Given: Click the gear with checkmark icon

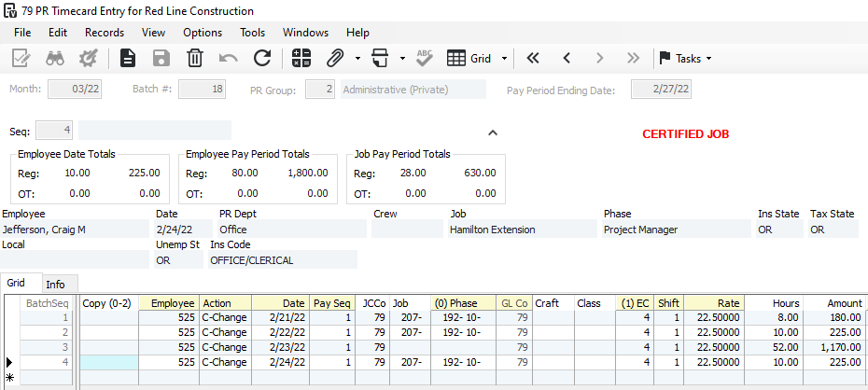Looking at the screenshot, I should pyautogui.click(x=88, y=58).
